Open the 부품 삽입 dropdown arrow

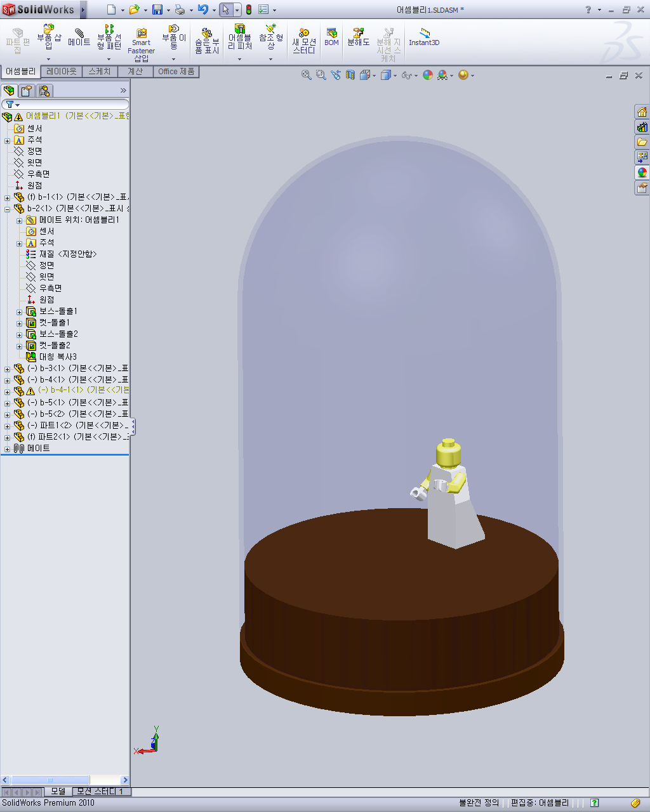pos(49,60)
